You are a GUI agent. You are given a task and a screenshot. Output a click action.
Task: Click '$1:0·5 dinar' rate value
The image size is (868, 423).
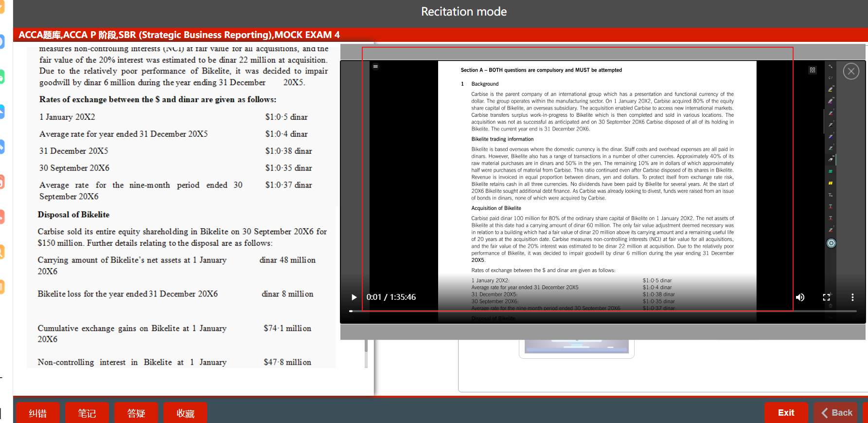point(286,117)
